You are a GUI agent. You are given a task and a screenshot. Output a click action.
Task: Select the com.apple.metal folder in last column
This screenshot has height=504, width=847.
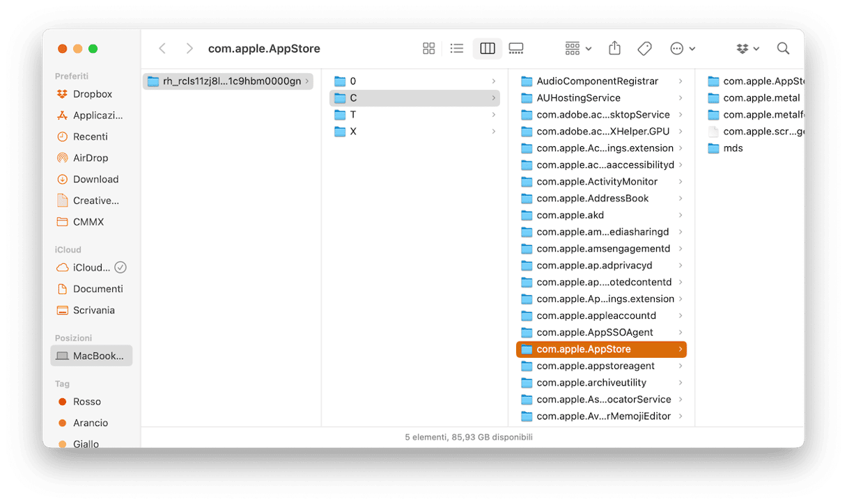click(754, 97)
